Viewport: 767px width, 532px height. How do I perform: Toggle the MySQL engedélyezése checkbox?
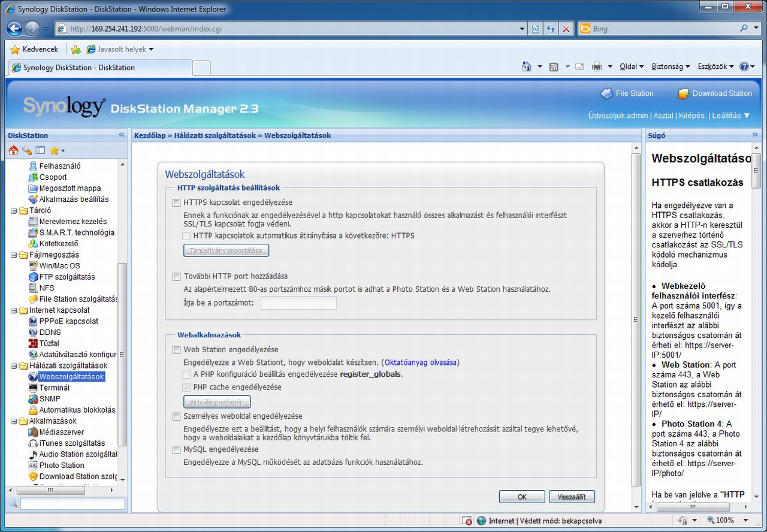(x=176, y=450)
